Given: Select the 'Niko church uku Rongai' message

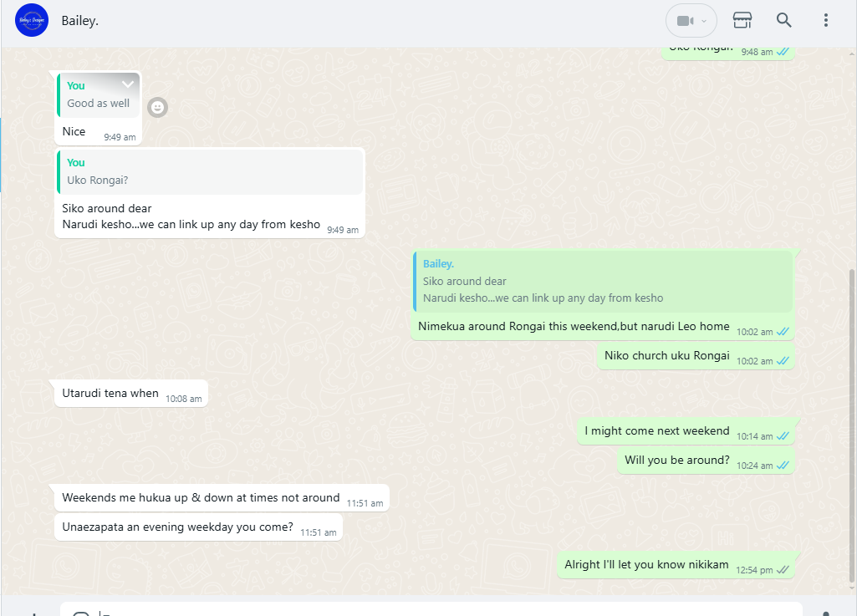Looking at the screenshot, I should click(696, 356).
